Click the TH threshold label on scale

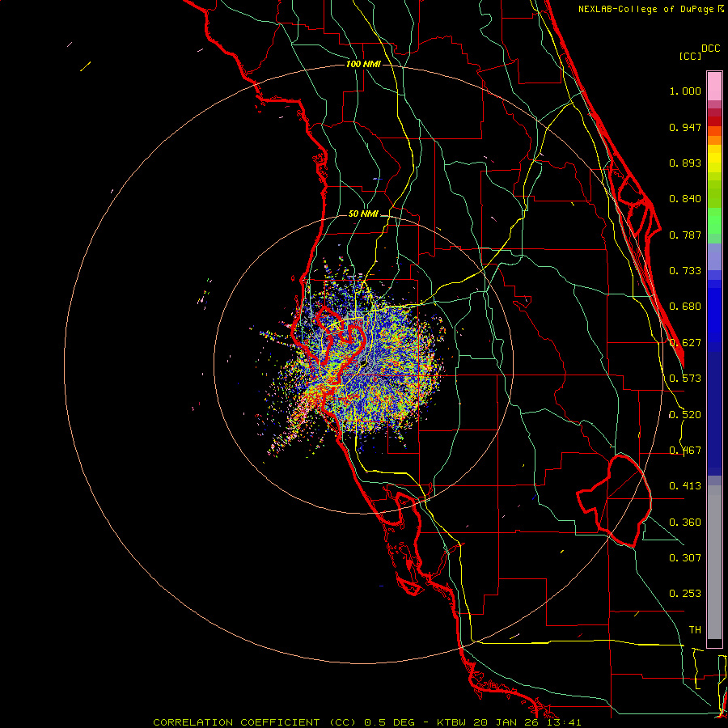(x=695, y=630)
